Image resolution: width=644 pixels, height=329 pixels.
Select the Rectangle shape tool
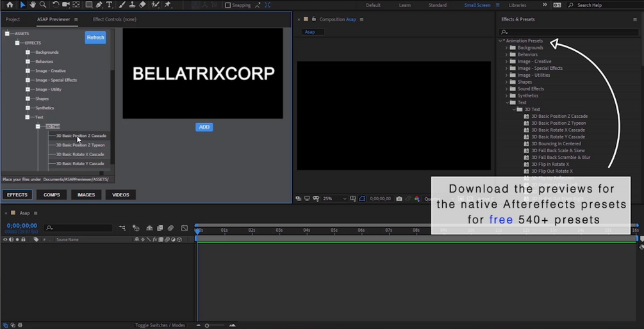[88, 5]
